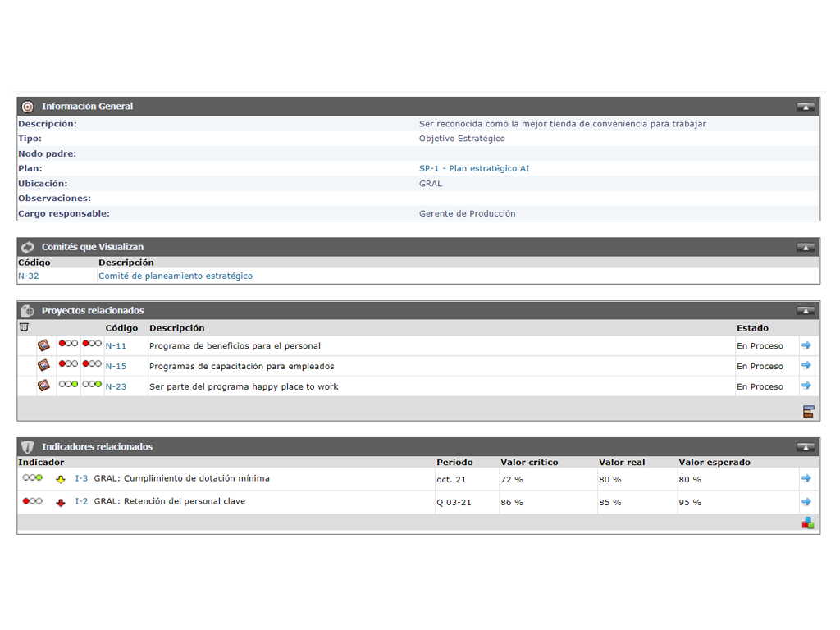Click blue arrow for Cumplimiento de dotación mínima

click(806, 478)
